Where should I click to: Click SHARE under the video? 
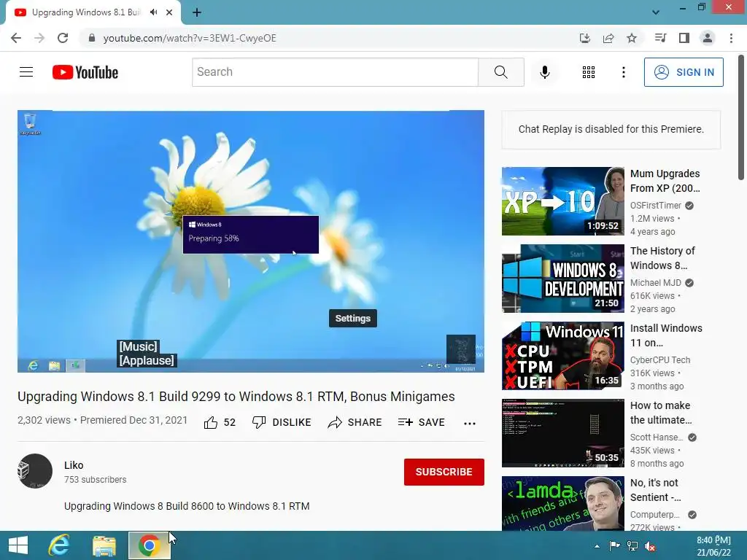355,422
